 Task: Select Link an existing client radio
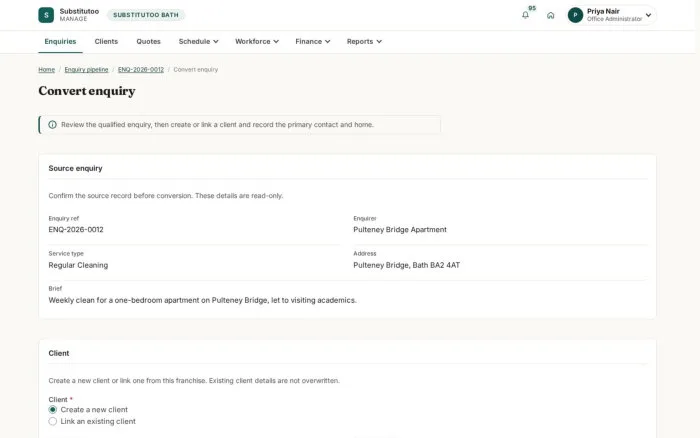[x=53, y=421]
